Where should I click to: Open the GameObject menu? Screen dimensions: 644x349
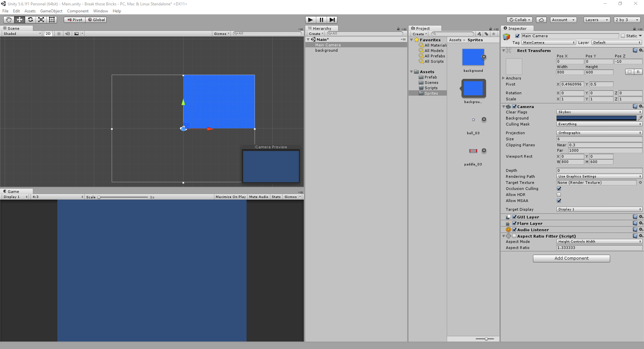click(x=51, y=11)
